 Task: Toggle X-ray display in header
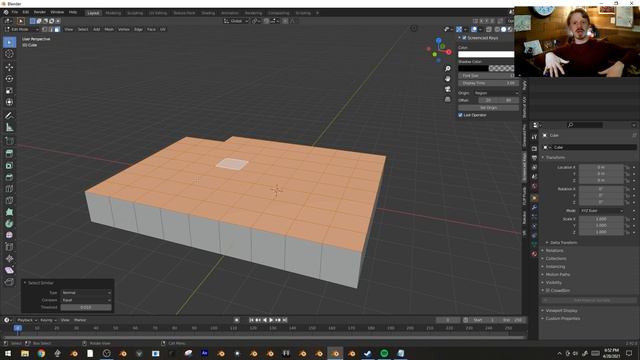click(489, 29)
